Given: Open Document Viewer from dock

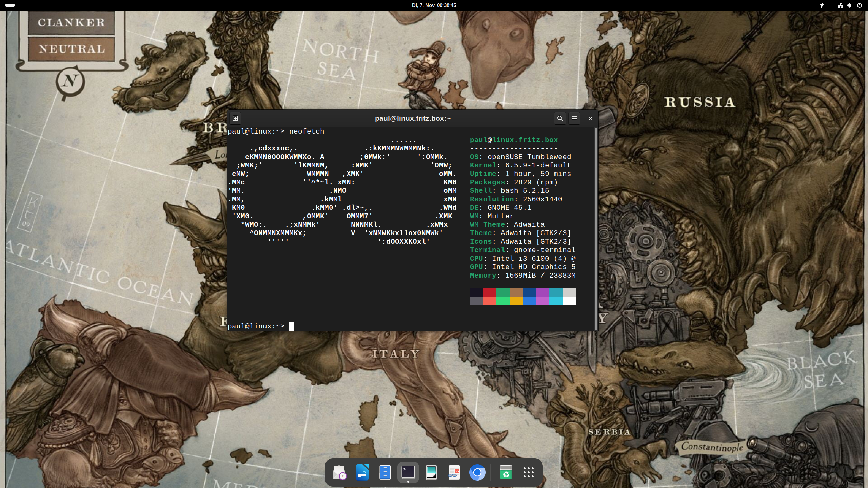Looking at the screenshot, I should click(454, 472).
